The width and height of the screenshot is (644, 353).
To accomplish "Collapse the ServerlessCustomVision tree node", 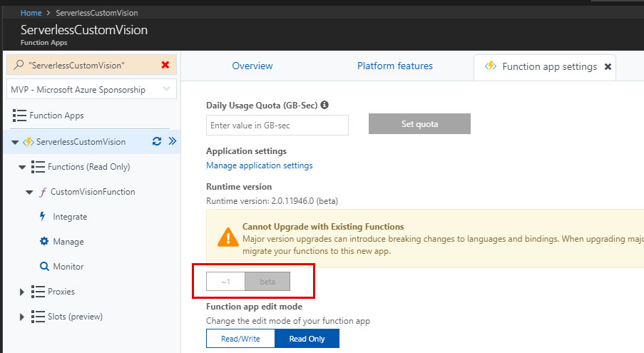I will 15,143.
